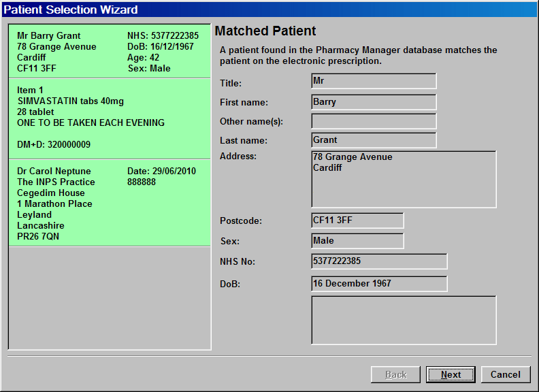This screenshot has height=392, width=539.
Task: Click the Last name field showing Grant
Action: click(373, 140)
